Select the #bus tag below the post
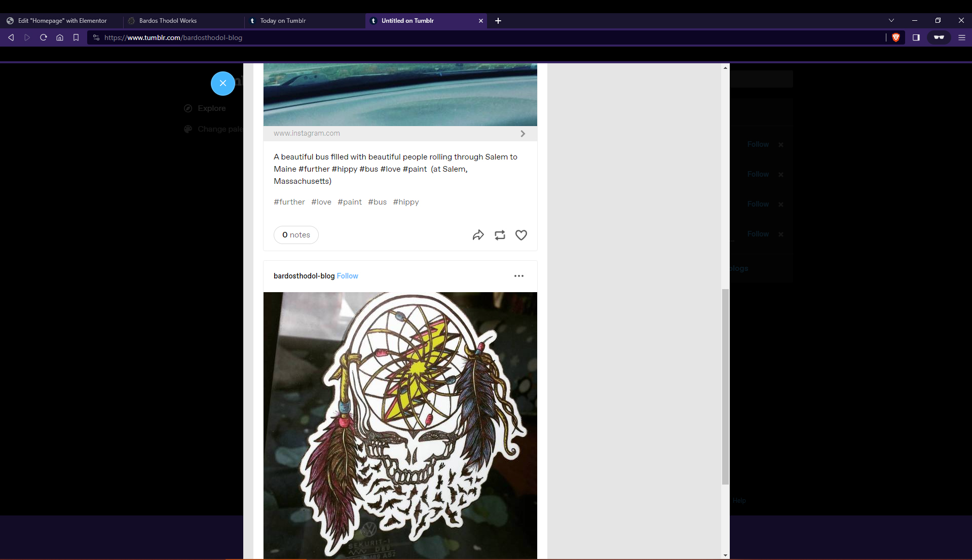 377,202
